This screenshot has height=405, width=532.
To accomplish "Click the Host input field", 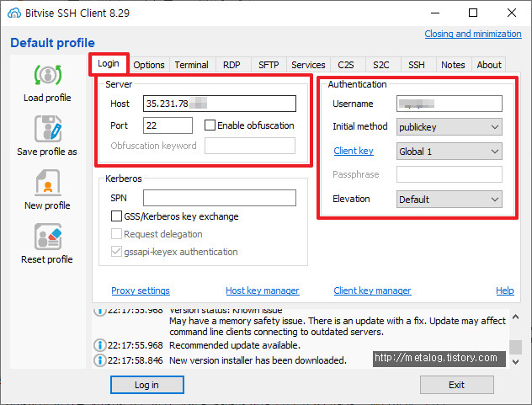I will (x=220, y=104).
